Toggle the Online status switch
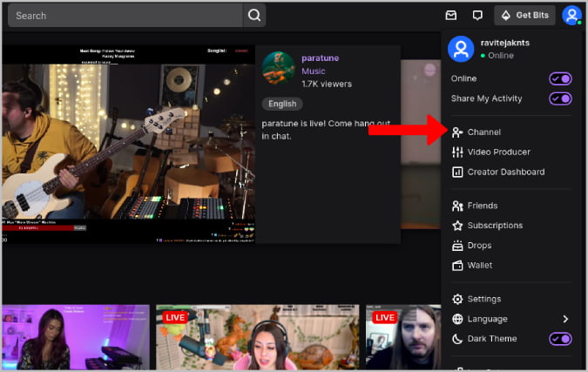Viewport: 588px width, 372px height. (x=560, y=78)
